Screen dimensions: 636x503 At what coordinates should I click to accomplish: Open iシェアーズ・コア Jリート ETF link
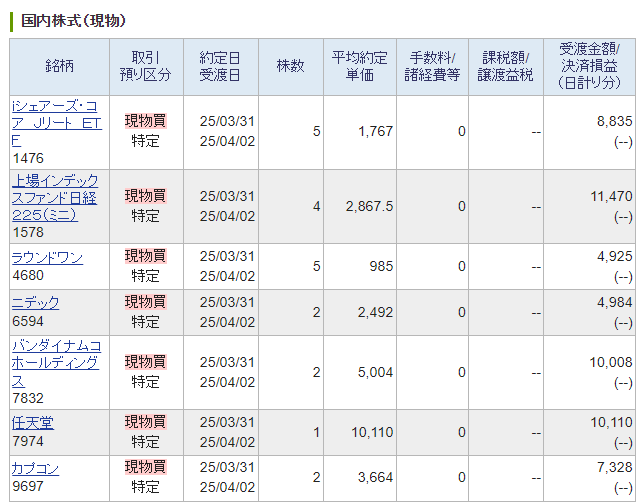56,123
